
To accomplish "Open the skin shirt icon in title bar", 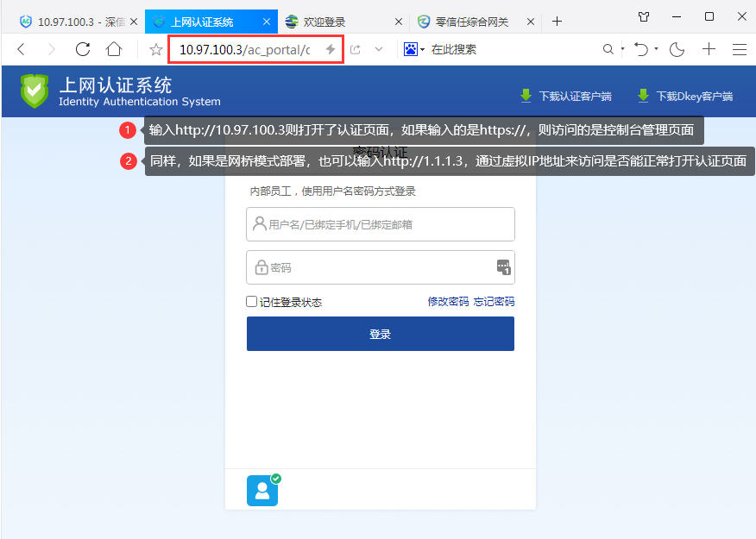I will click(644, 16).
